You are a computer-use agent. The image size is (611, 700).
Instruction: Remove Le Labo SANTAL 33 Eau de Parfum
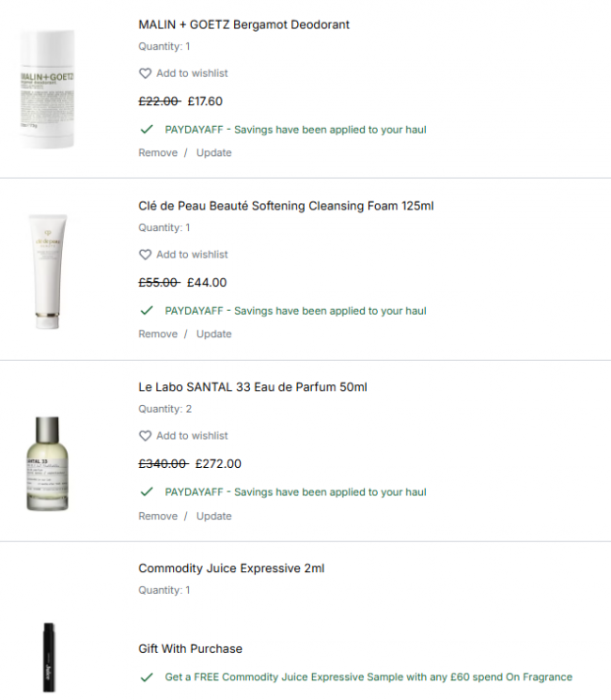[158, 516]
